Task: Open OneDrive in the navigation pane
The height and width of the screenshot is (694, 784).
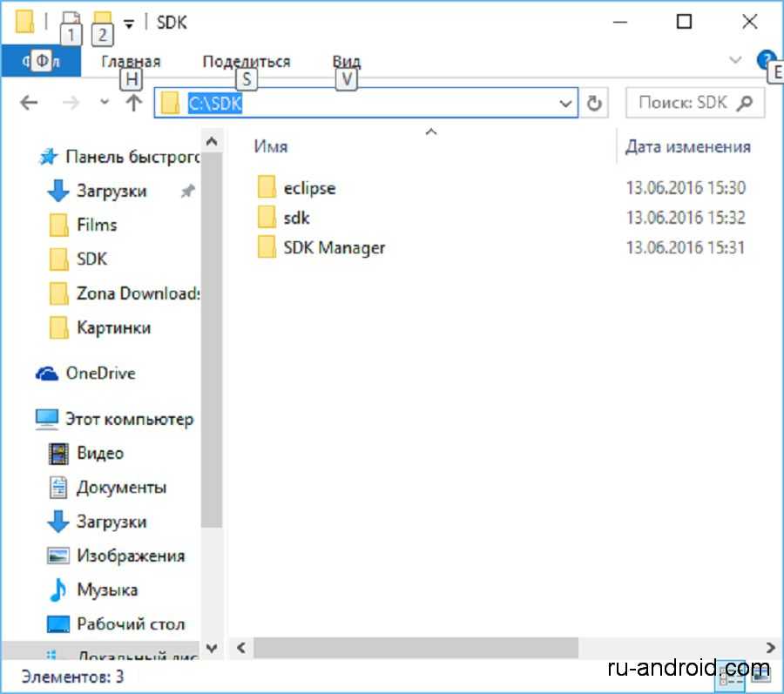Action: click(99, 373)
